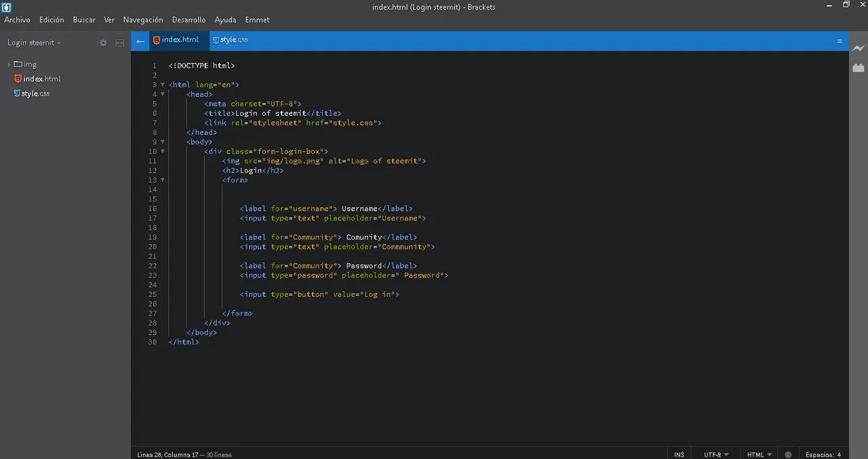Viewport: 868px width, 459px height.
Task: Open the Edición menu
Action: (x=52, y=20)
